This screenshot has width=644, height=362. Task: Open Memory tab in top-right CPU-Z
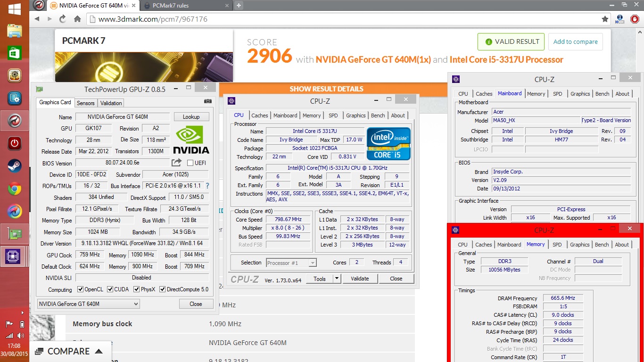pos(536,94)
